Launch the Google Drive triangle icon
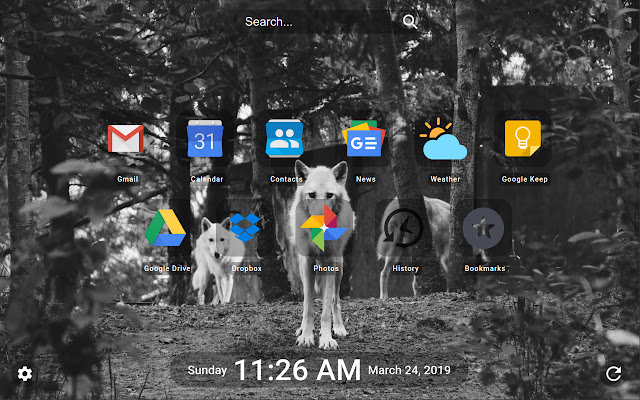The width and height of the screenshot is (640, 400). (165, 228)
